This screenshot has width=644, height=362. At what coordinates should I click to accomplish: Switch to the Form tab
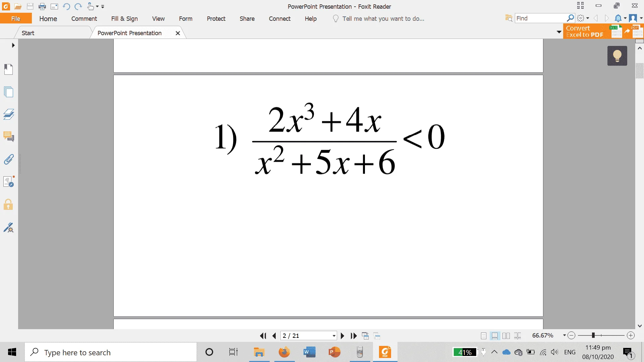coord(186,19)
